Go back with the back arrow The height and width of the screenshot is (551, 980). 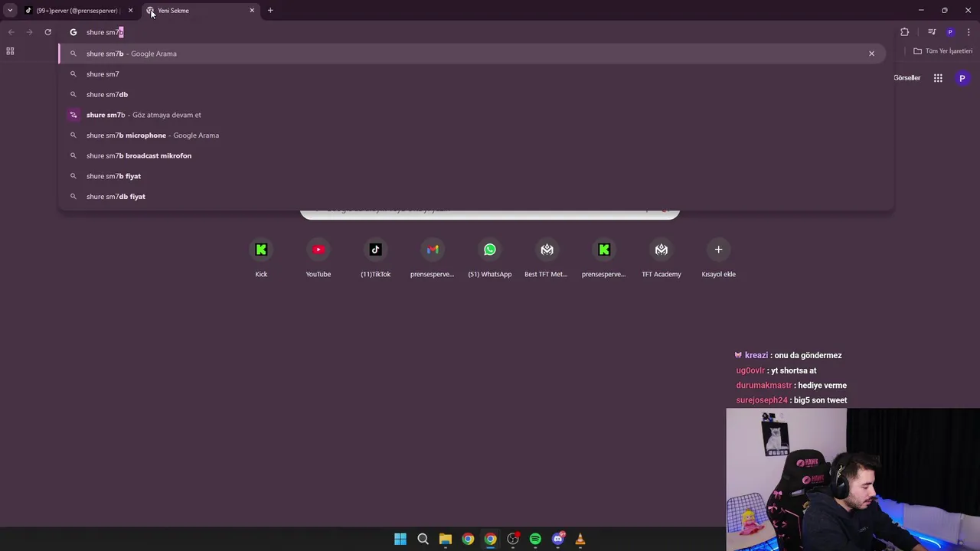point(11,32)
